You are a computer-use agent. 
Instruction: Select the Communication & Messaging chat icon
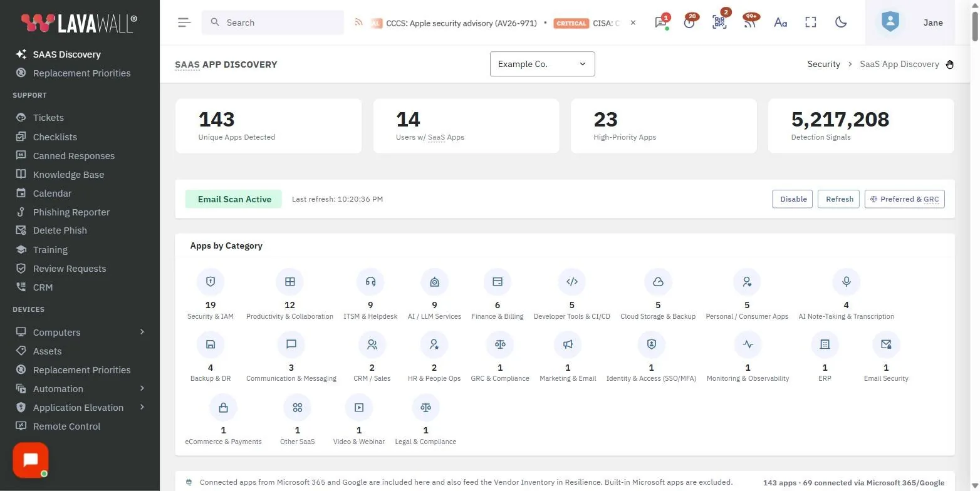291,344
